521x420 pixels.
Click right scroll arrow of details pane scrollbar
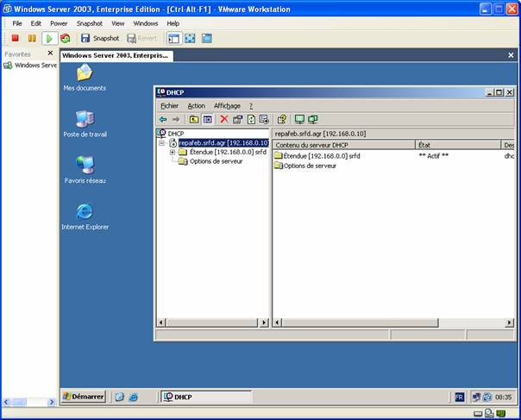[510, 323]
